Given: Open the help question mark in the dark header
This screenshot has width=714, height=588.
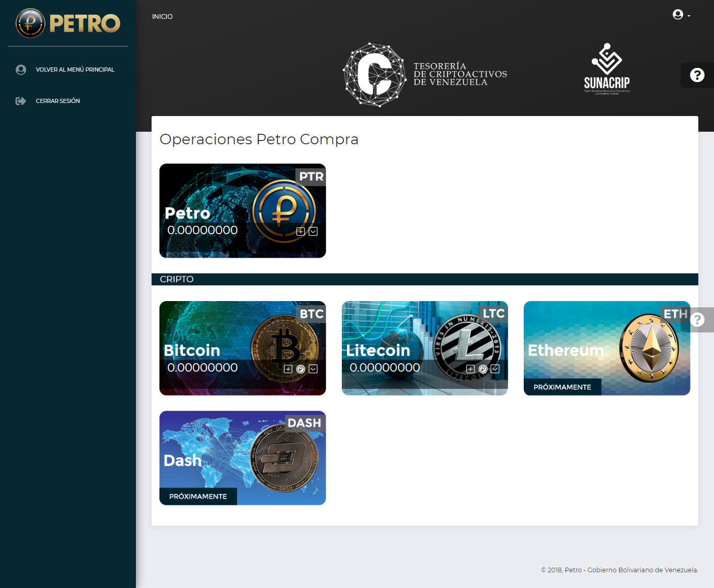Looking at the screenshot, I should point(697,75).
